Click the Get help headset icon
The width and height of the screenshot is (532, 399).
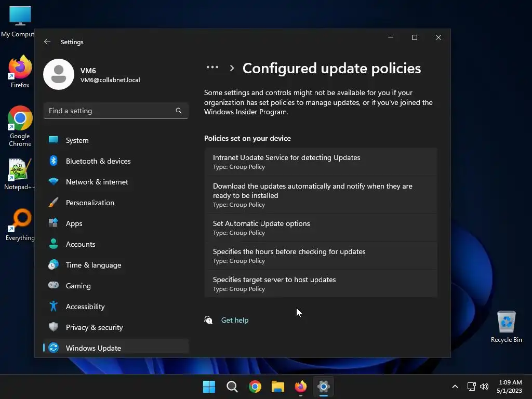208,320
